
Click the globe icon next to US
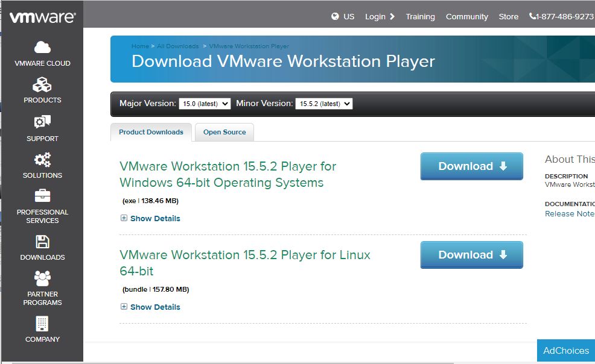(336, 17)
